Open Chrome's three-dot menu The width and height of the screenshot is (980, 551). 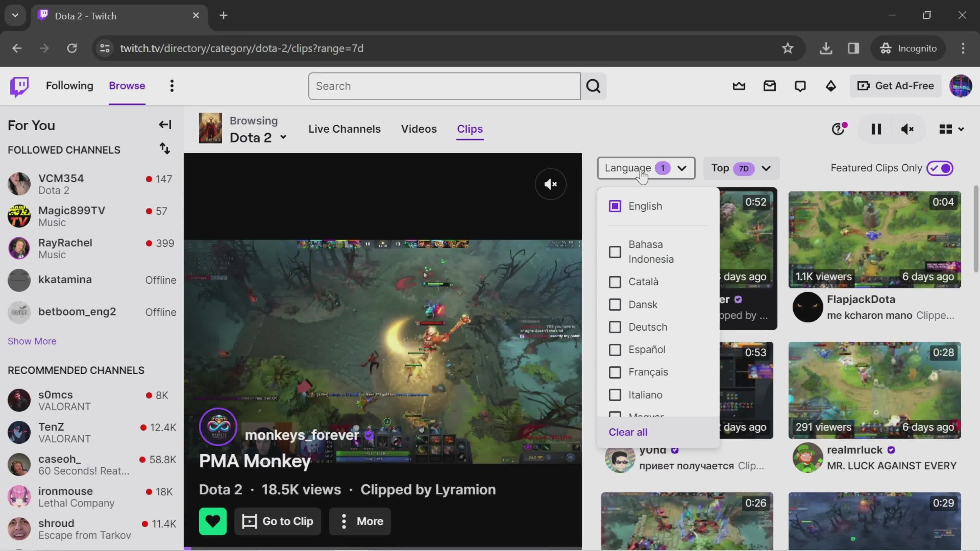(x=963, y=48)
